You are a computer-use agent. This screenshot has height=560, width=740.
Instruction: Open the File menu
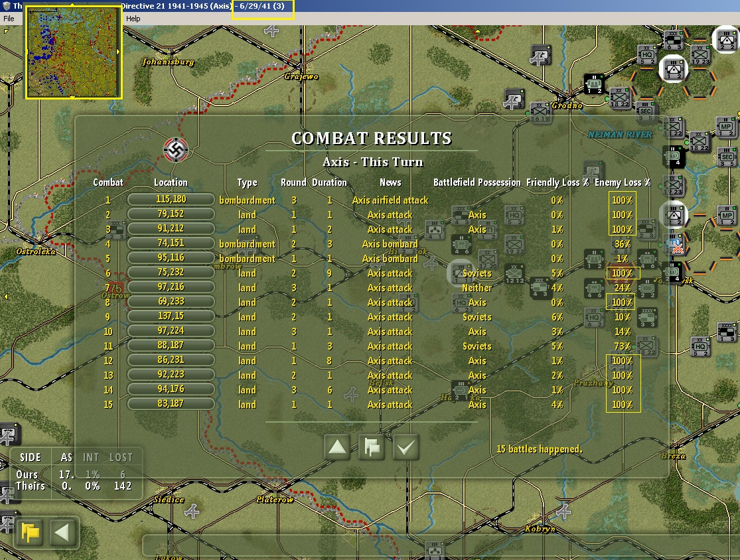pos(9,19)
